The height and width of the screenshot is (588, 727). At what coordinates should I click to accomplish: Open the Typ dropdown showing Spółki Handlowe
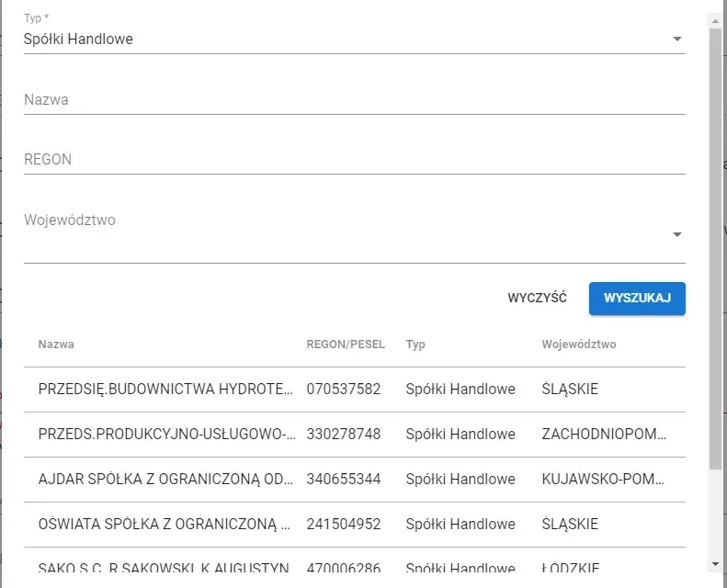pyautogui.click(x=354, y=39)
